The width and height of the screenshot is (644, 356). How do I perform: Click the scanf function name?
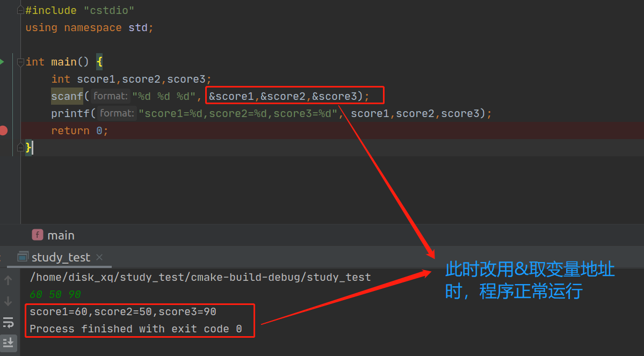coord(67,96)
